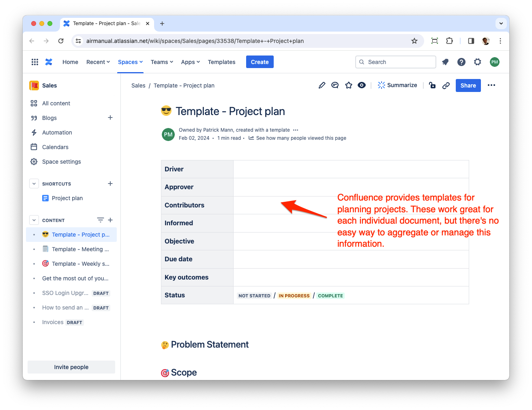Expand the Teams dropdown
The image size is (532, 410).
tap(162, 62)
